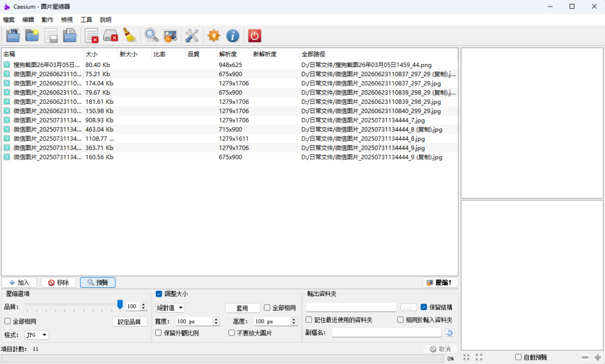Click the 壓縮! button

[x=440, y=283]
